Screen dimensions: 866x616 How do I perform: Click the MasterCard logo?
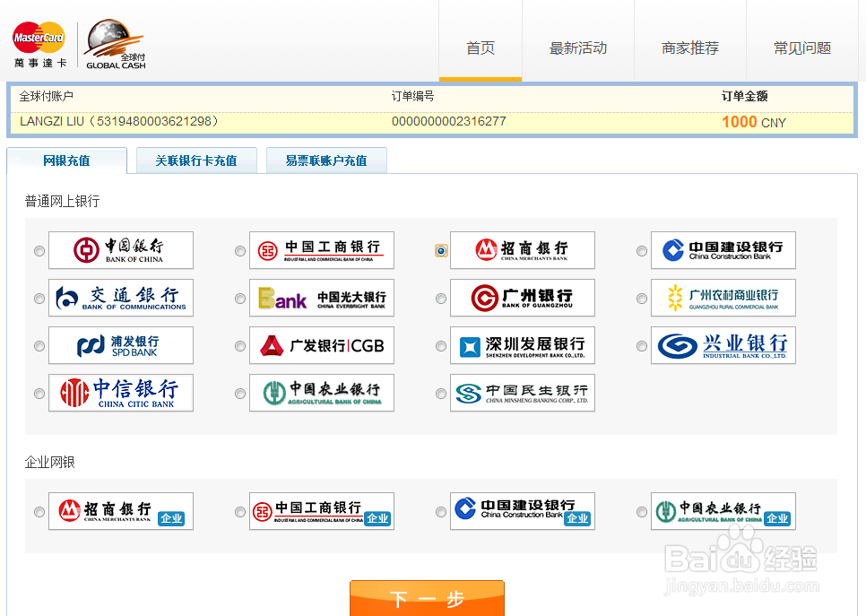[39, 44]
